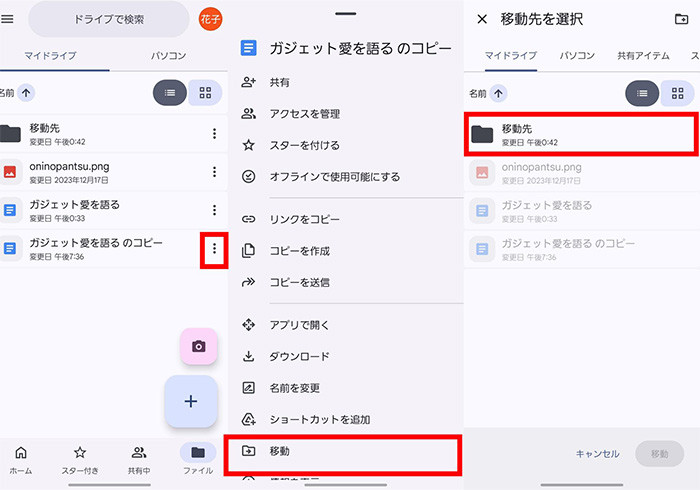The width and height of the screenshot is (700, 490).
Task: Switch to 共有アイテム tab
Action: pyautogui.click(x=643, y=56)
